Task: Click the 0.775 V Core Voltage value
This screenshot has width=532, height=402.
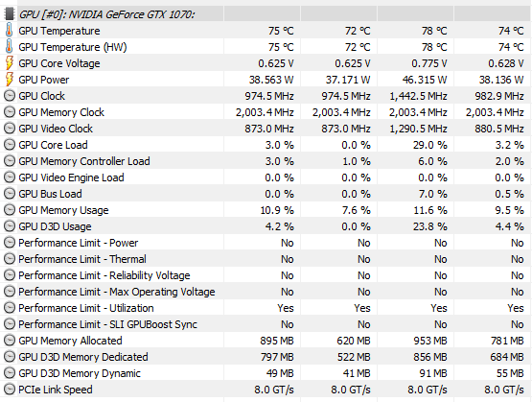Action: click(429, 63)
